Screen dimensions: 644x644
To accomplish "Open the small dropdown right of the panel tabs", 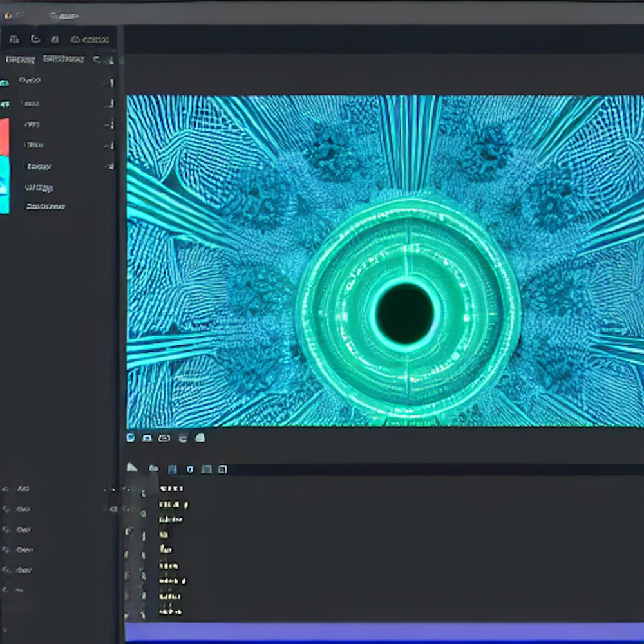I will (x=98, y=59).
